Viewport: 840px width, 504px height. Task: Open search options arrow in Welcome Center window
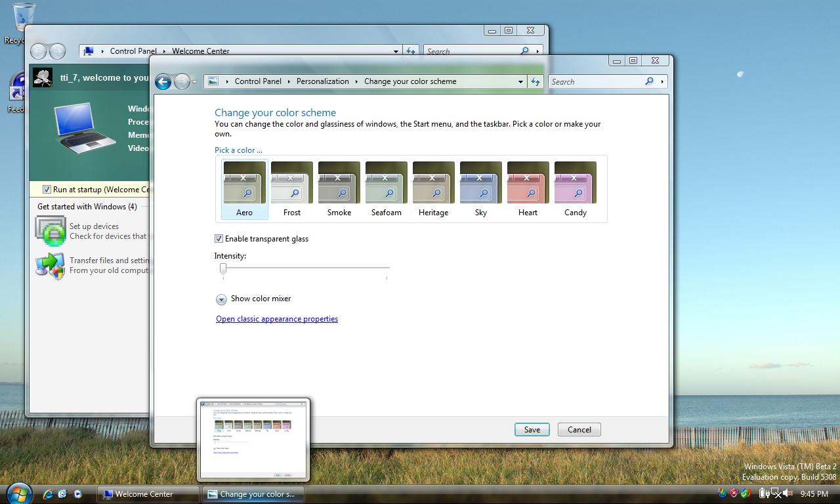[537, 51]
